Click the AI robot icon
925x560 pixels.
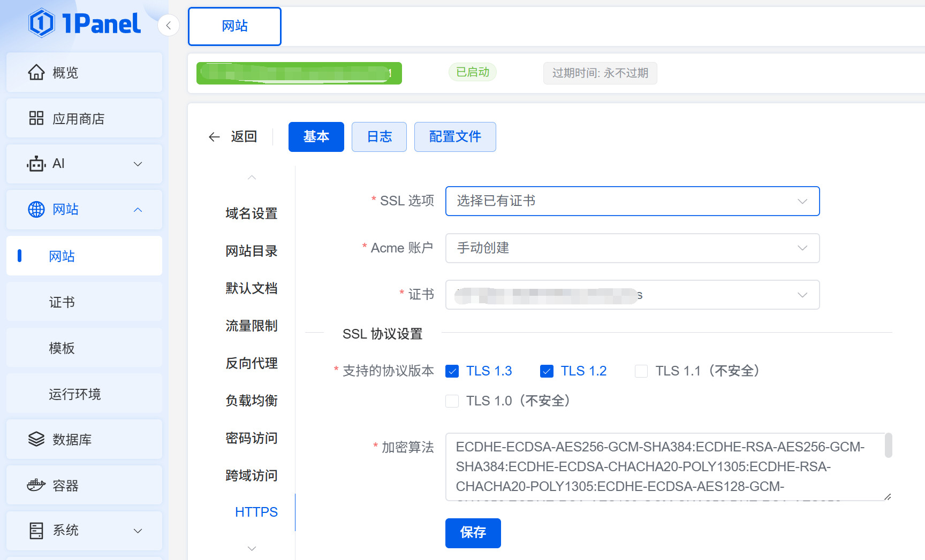tap(36, 164)
